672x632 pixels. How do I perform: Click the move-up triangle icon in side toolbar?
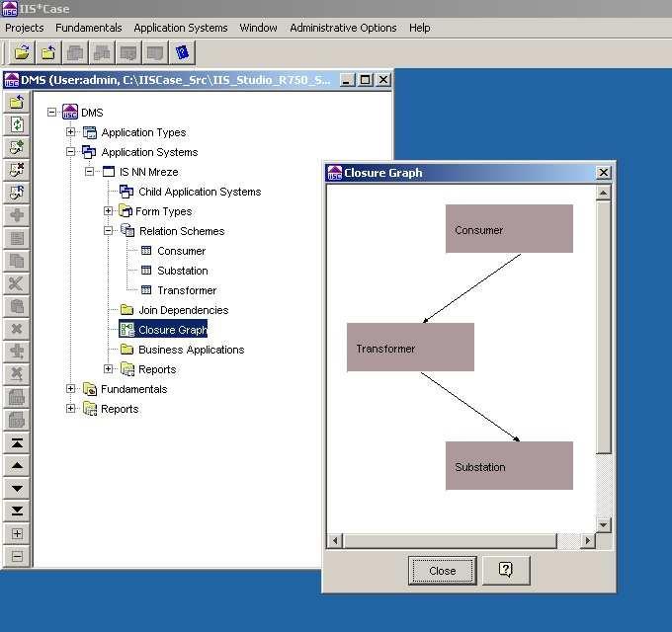17,465
